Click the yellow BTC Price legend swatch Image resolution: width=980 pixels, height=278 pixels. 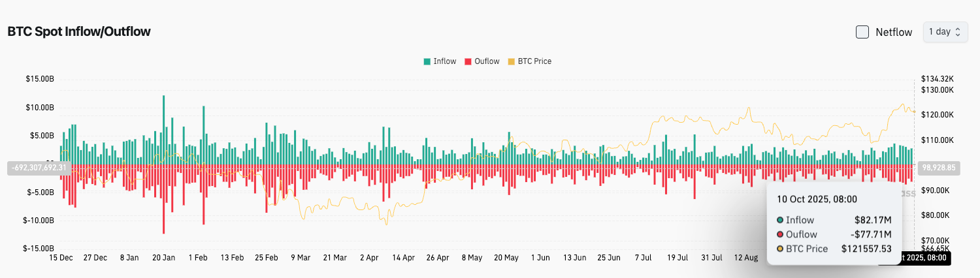[512, 61]
